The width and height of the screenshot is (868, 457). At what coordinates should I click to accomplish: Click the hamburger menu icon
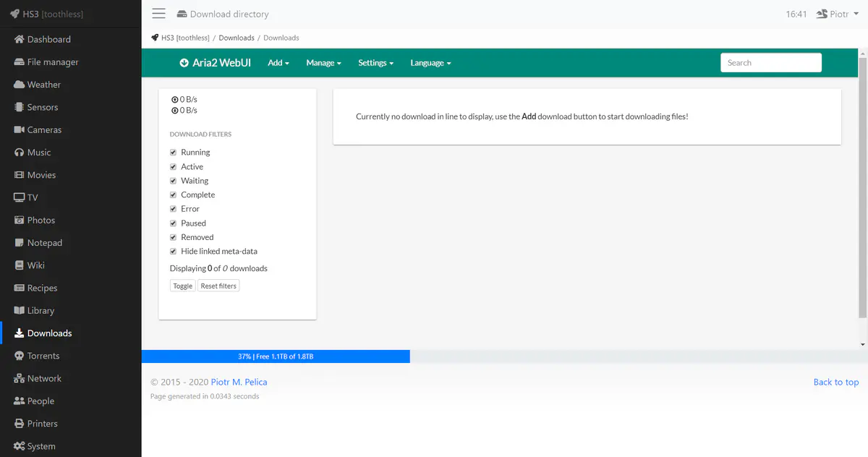coord(159,14)
